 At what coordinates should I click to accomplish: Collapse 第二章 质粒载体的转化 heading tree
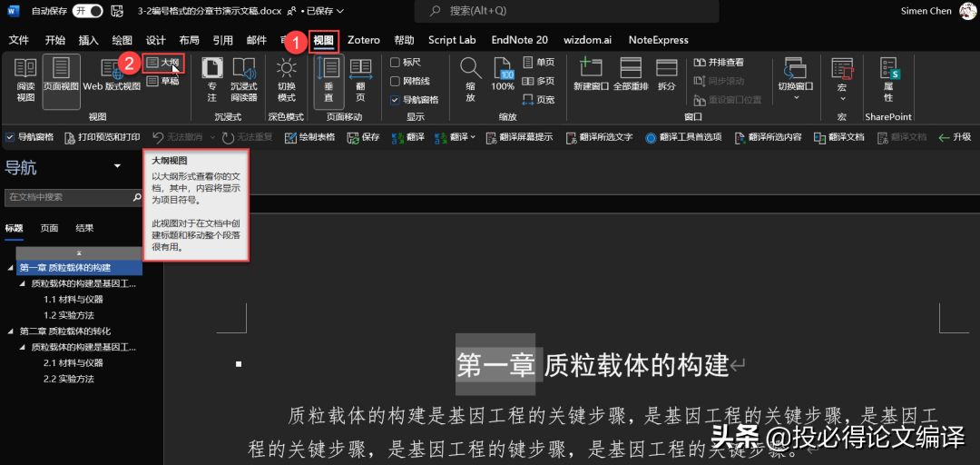pyautogui.click(x=10, y=331)
